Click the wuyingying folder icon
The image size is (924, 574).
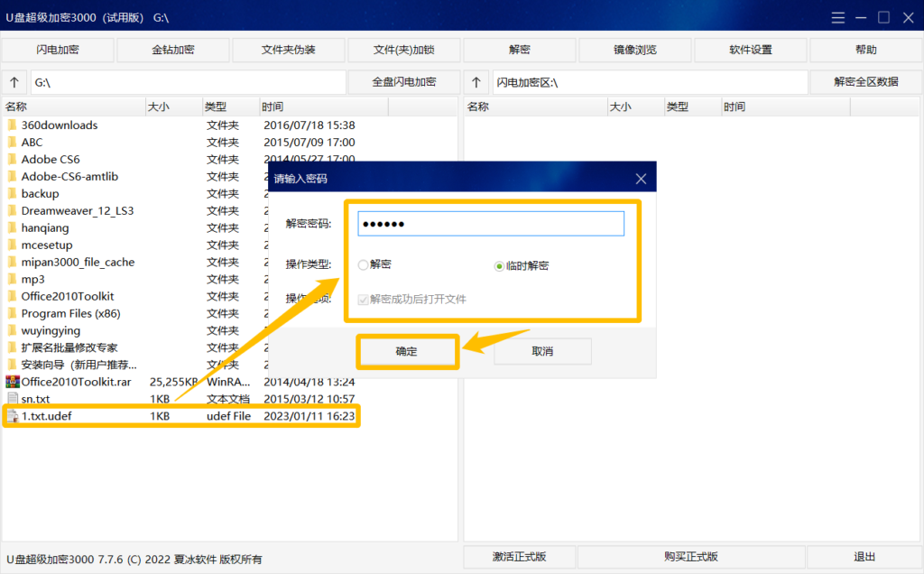click(12, 330)
